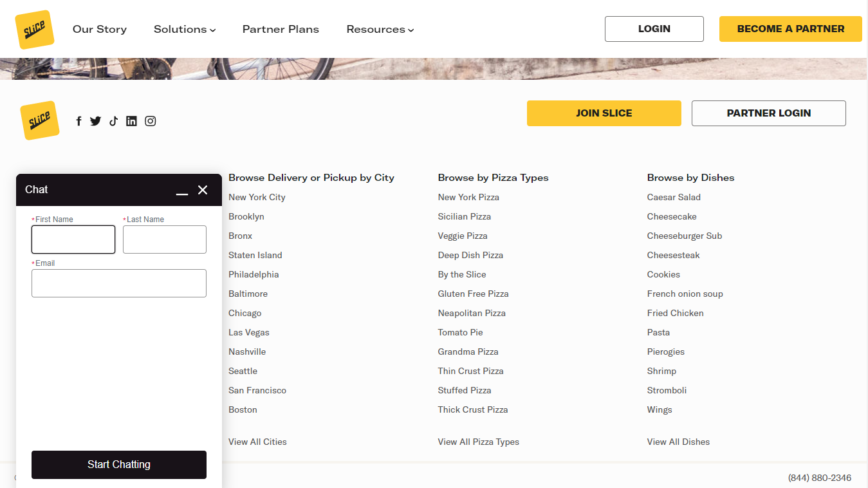Click the Start Chatting button
The width and height of the screenshot is (868, 488).
118,464
